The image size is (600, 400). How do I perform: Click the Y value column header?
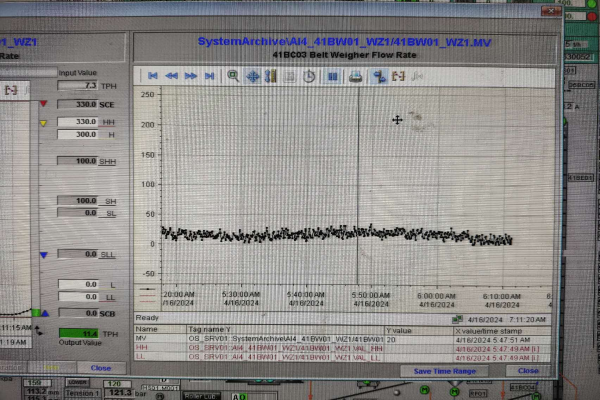pyautogui.click(x=418, y=330)
